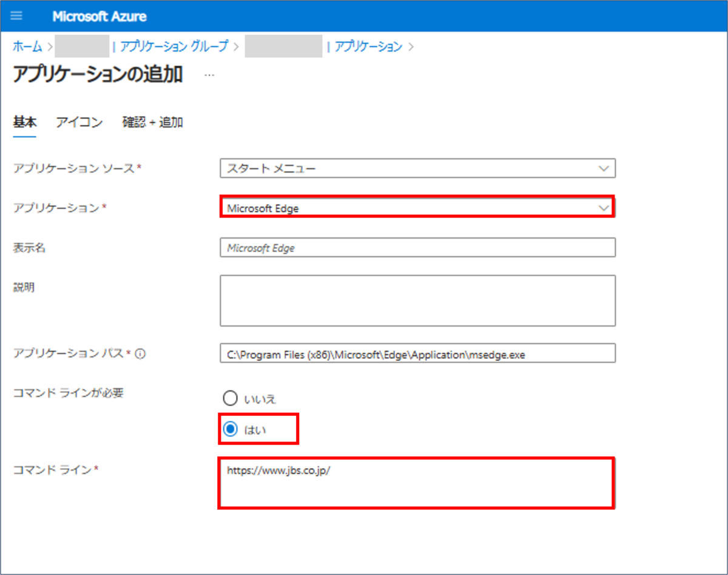Click the コマンド ライン URL text area
The image size is (728, 575).
click(416, 483)
